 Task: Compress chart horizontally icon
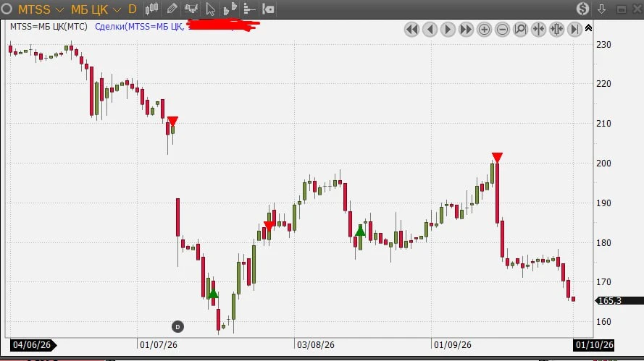click(538, 30)
